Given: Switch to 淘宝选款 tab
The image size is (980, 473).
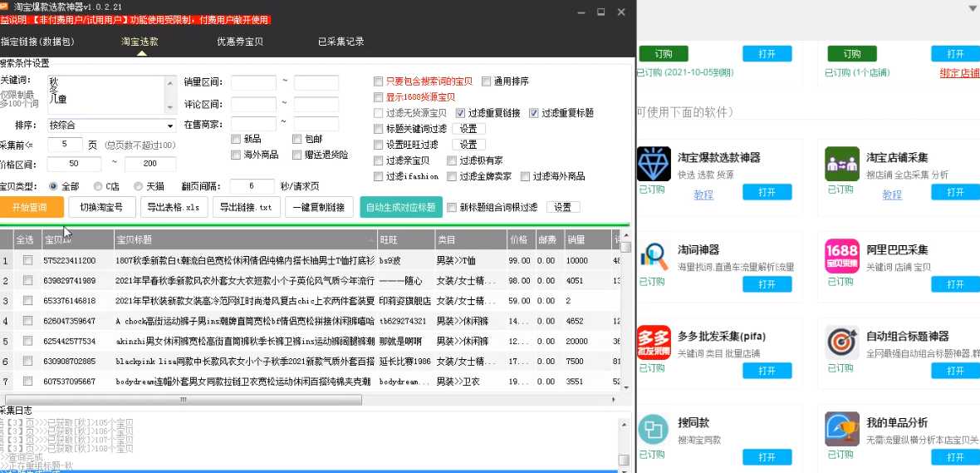Looking at the screenshot, I should tap(140, 42).
